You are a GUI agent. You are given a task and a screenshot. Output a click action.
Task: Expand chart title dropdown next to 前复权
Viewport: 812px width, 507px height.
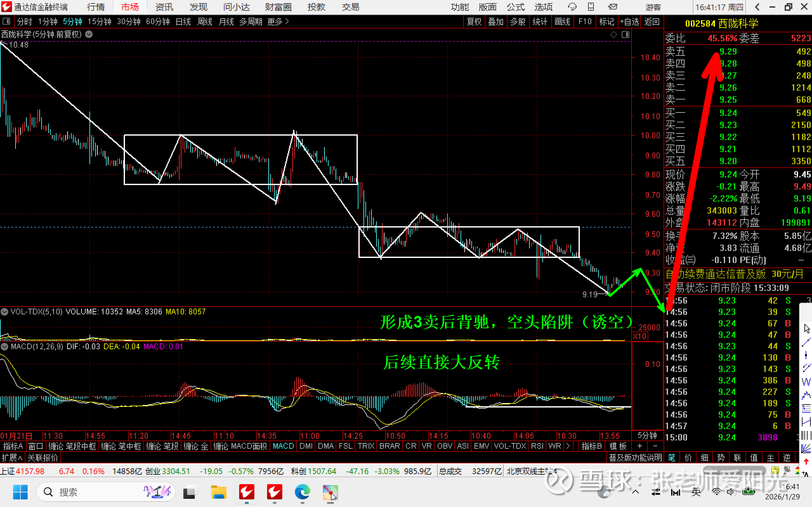click(89, 35)
